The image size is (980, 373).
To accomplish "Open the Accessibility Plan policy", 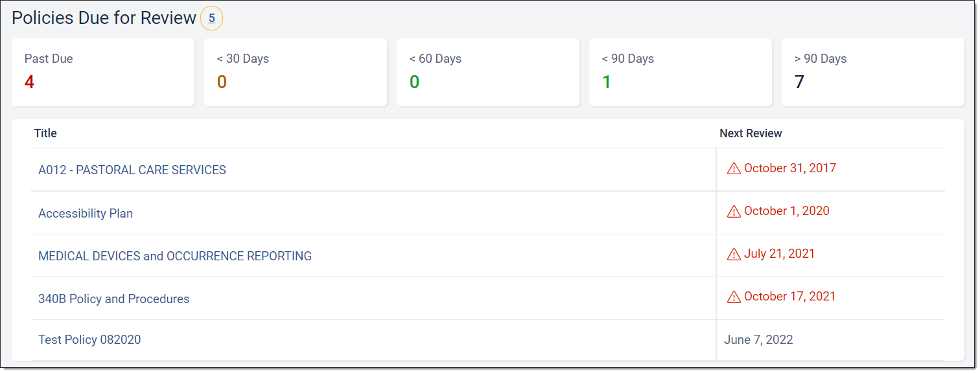I will tap(86, 213).
